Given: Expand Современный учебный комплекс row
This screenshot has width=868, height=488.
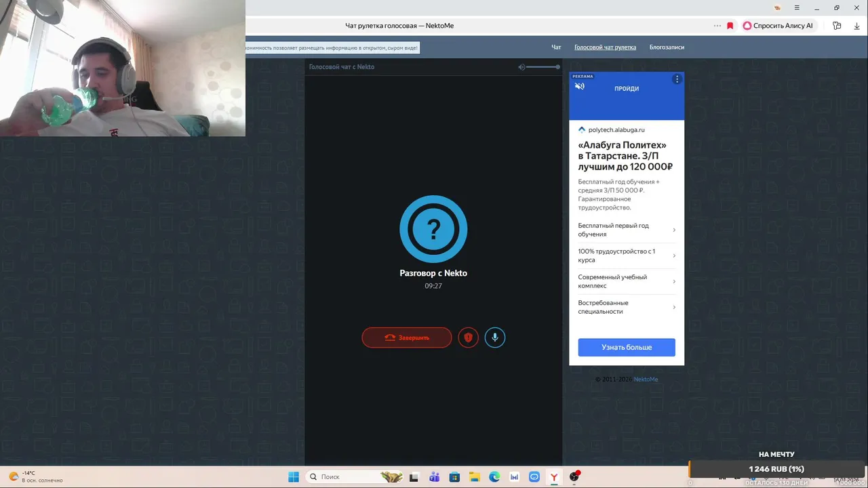Looking at the screenshot, I should click(627, 281).
